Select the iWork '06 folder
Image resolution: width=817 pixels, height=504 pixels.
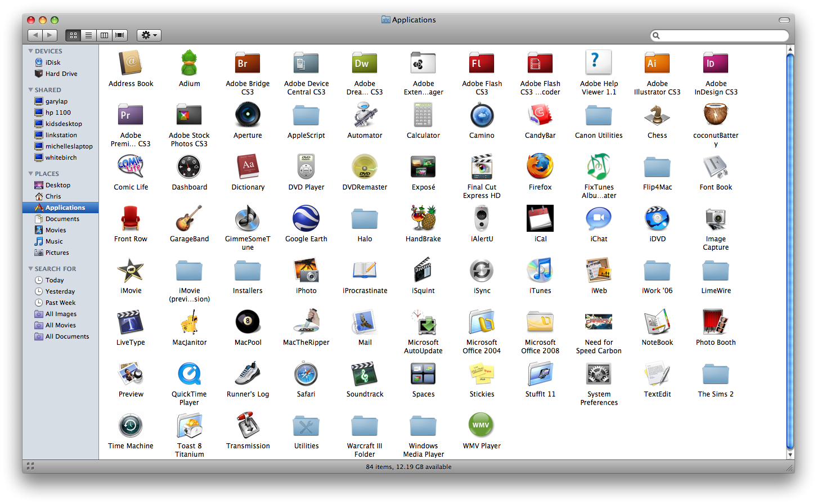click(657, 271)
